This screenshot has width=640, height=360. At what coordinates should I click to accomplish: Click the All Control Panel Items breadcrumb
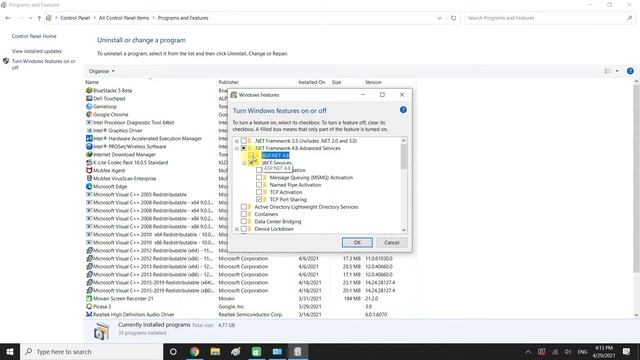(x=124, y=18)
